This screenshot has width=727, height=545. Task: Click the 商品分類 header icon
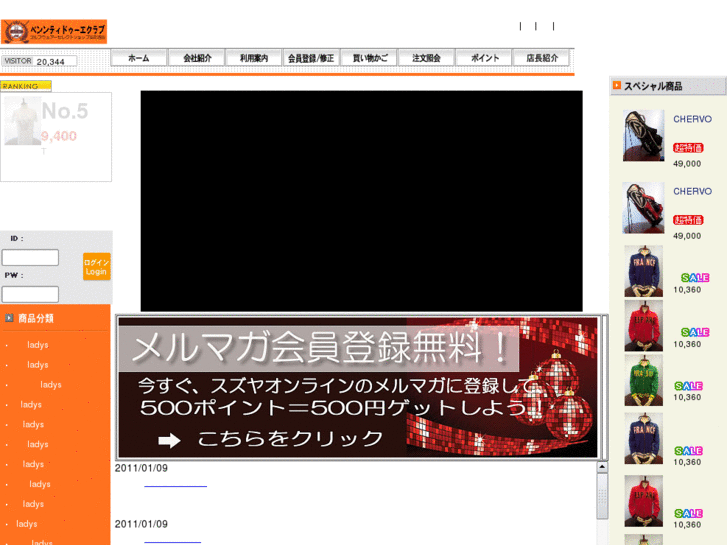coord(9,318)
